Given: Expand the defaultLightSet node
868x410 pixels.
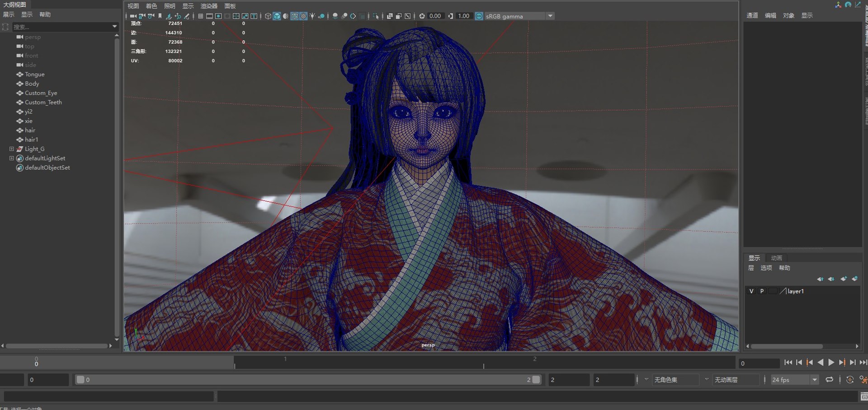Looking at the screenshot, I should pos(12,158).
